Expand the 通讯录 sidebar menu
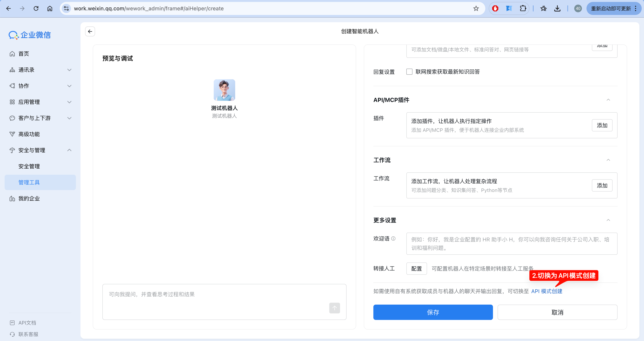This screenshot has width=644, height=341. [40, 70]
